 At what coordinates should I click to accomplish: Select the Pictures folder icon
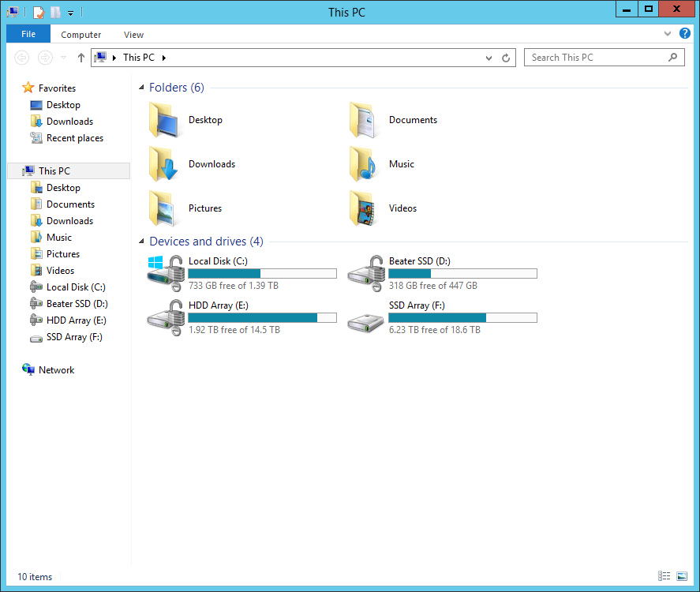(165, 208)
